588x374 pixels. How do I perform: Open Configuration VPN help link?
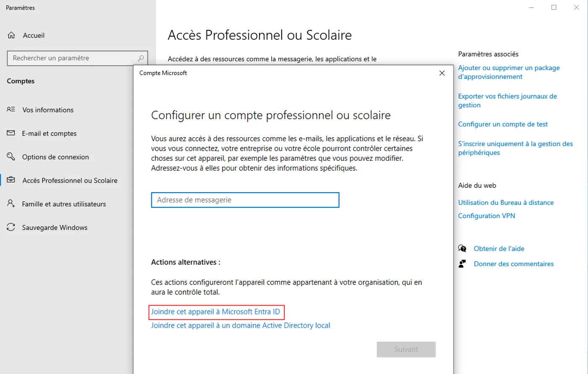[x=486, y=215]
